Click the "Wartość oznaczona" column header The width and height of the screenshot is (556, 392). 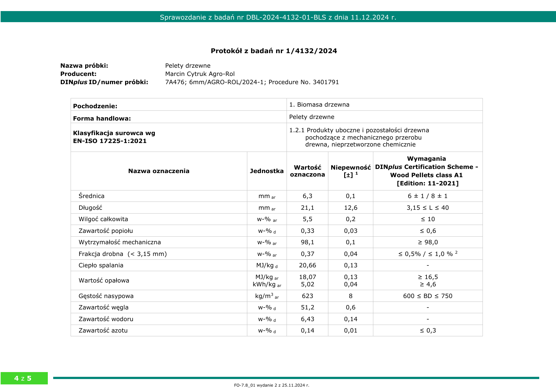click(307, 171)
